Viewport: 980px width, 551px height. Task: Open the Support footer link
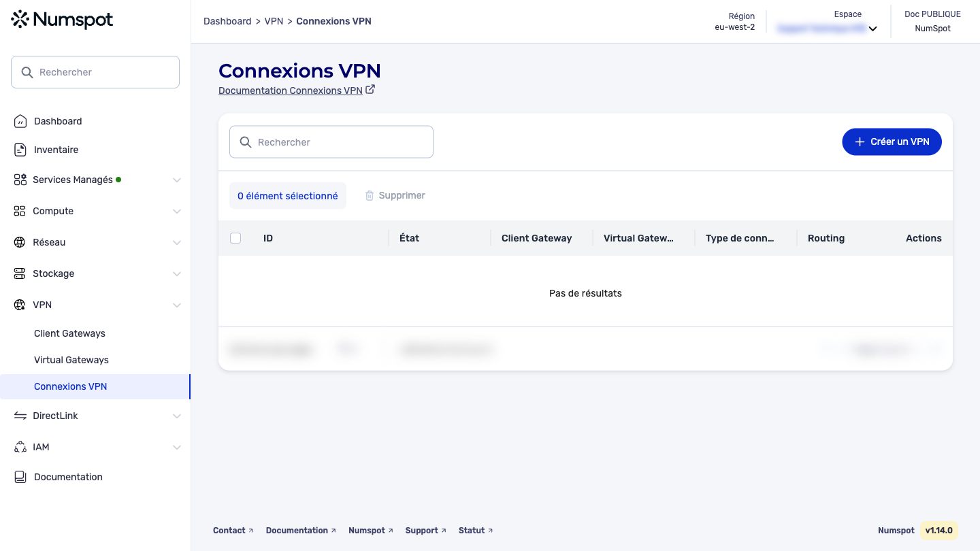coord(425,531)
